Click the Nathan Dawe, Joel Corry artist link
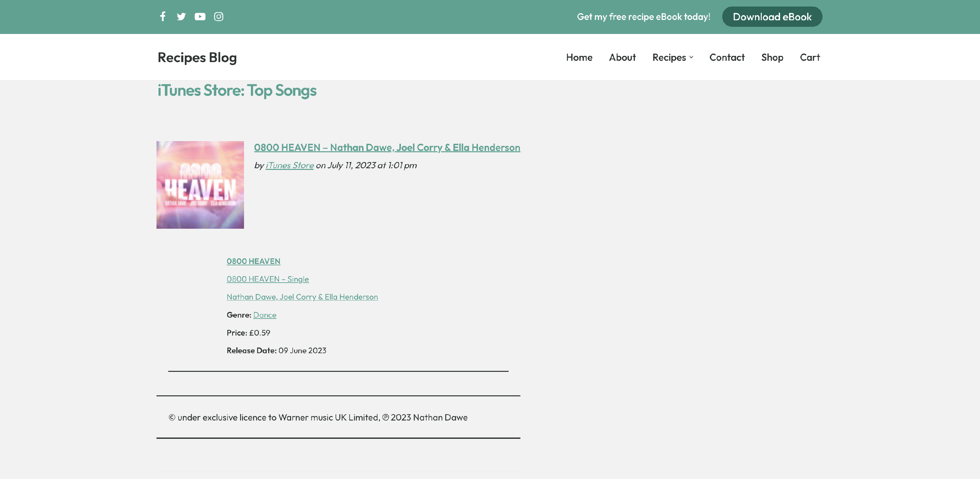The width and height of the screenshot is (980, 479). 302,297
